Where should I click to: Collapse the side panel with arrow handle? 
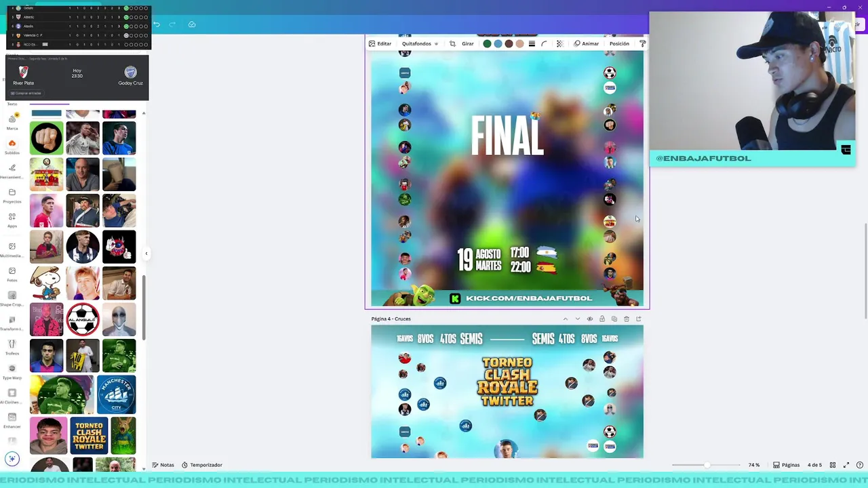click(146, 253)
